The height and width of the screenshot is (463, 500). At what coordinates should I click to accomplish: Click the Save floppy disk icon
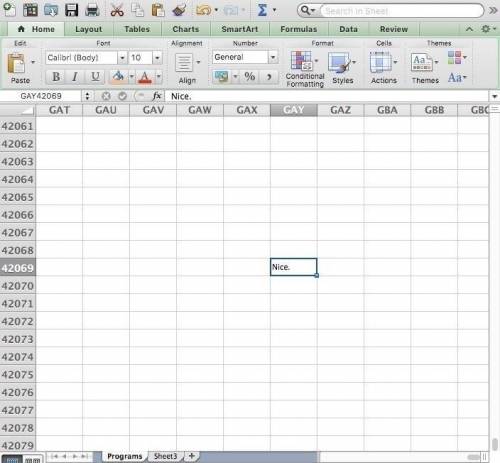point(71,10)
